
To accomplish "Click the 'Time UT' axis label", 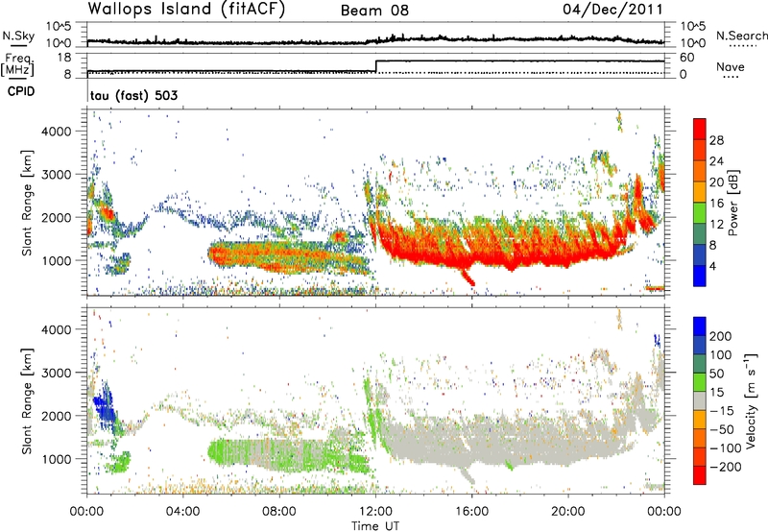I will click(375, 526).
